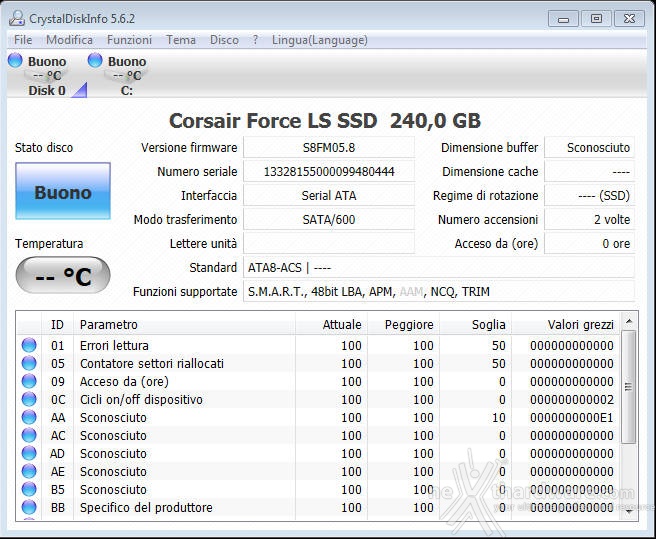The width and height of the screenshot is (656, 539).
Task: Click the status orb for Cicli on/off dispositivo
Action: (x=29, y=399)
